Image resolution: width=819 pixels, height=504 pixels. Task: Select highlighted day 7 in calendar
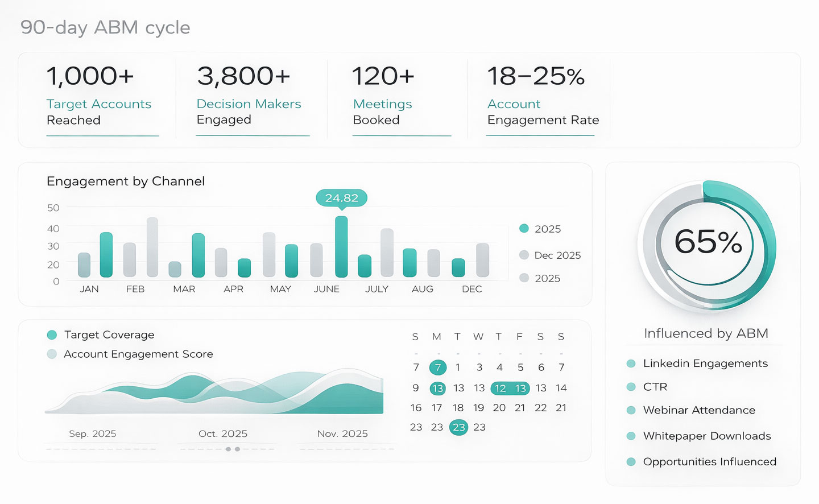(437, 367)
